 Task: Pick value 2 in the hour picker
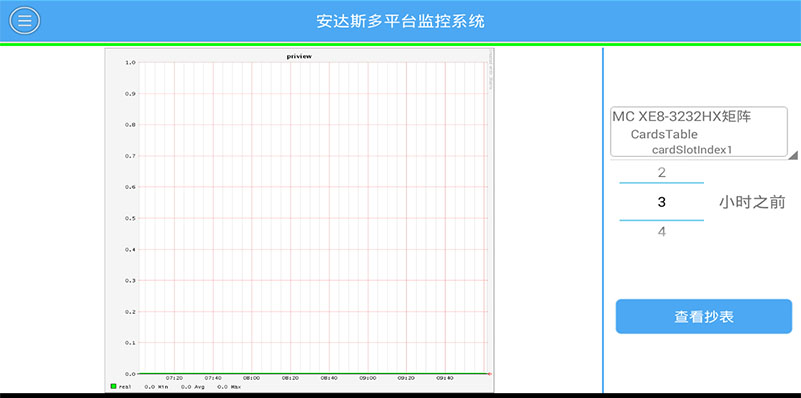tap(662, 173)
